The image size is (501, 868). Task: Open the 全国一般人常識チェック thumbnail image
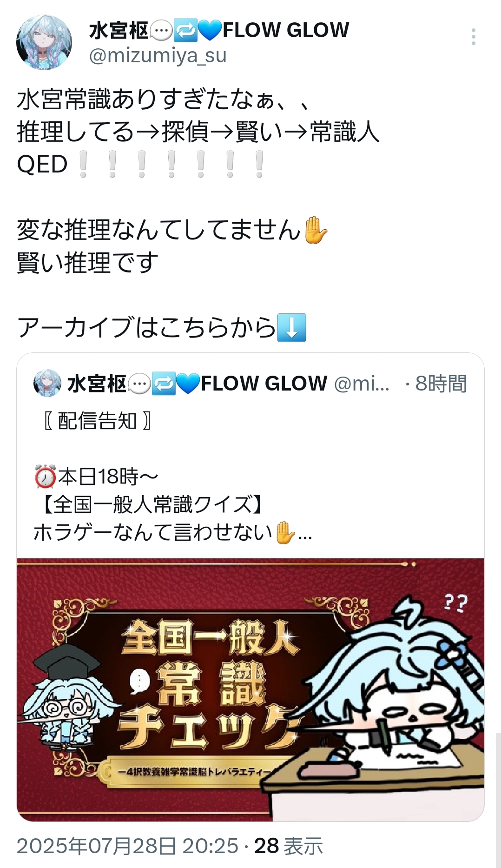coord(250,690)
